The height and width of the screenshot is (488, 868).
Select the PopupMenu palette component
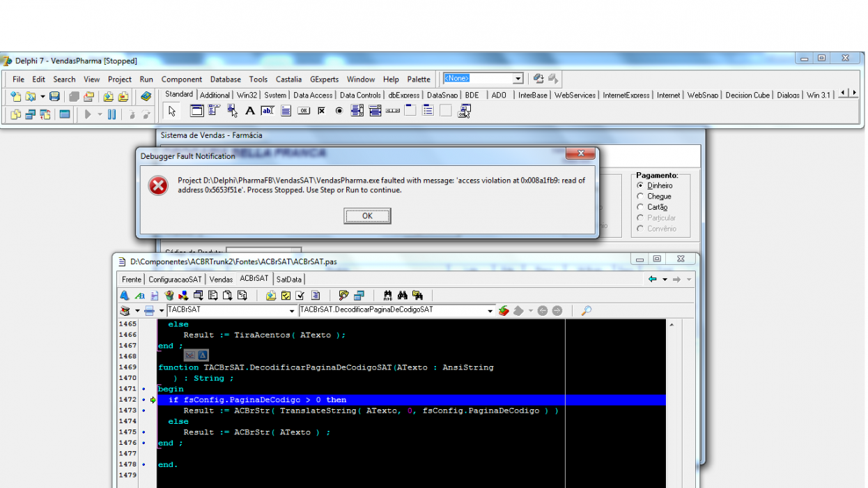tap(233, 110)
